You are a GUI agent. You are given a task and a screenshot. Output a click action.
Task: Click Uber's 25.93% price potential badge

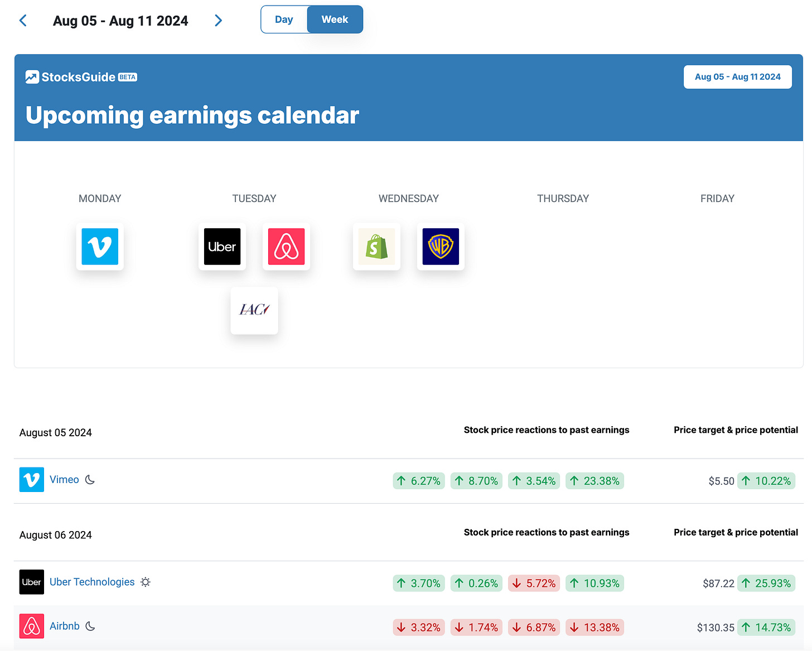coord(766,583)
